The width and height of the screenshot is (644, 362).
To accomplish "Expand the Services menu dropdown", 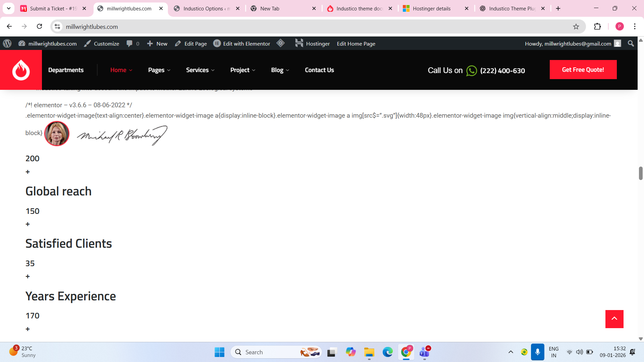I will coord(200,70).
